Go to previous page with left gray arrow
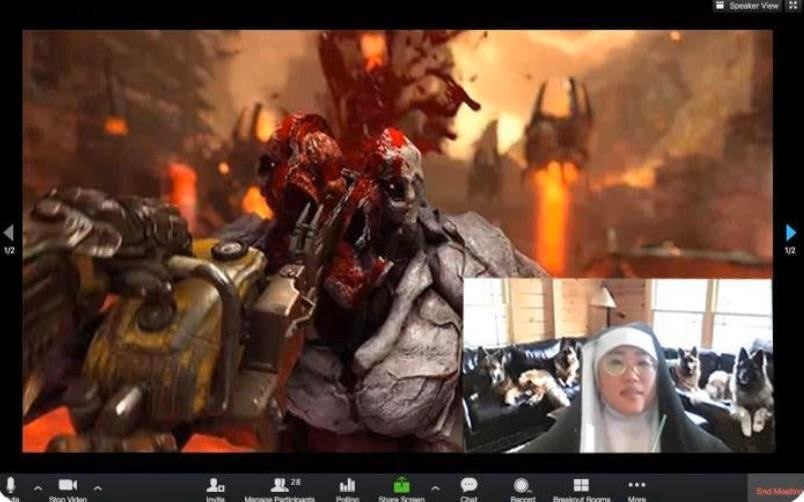Viewport: 804px width, 502px height. (x=9, y=233)
